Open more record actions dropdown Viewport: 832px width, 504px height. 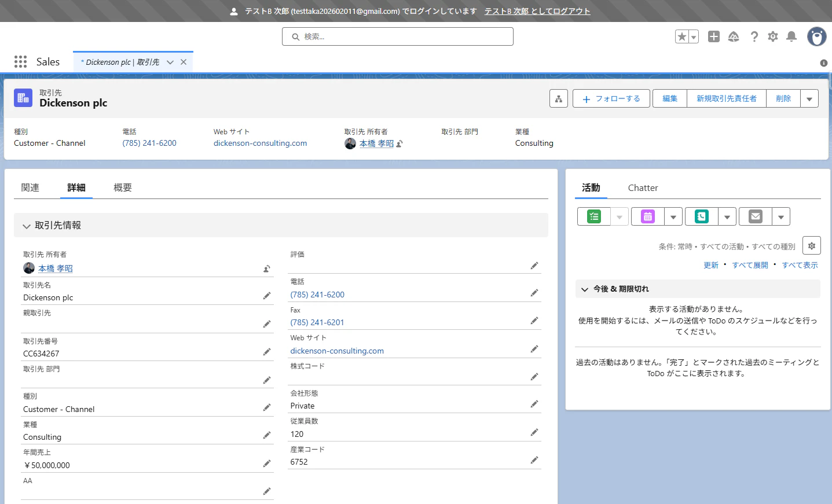pyautogui.click(x=809, y=99)
